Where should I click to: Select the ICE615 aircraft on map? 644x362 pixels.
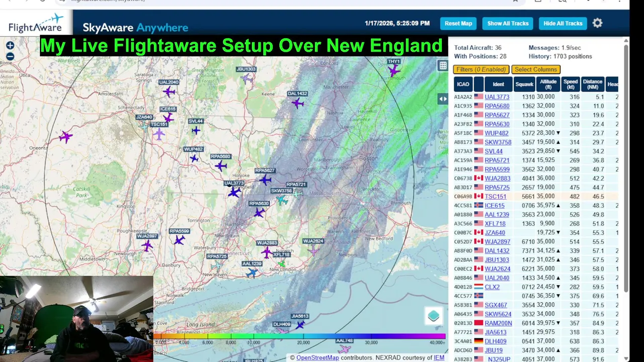tap(168, 118)
